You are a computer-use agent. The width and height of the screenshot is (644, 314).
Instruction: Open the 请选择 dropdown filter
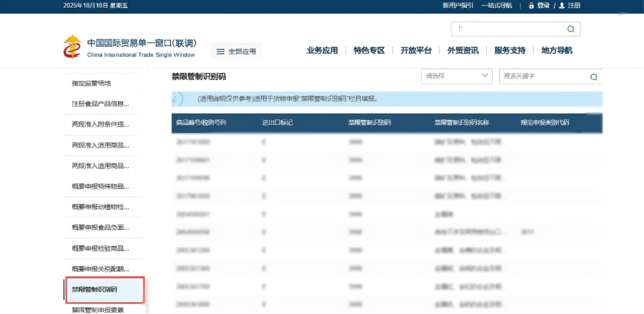coord(456,76)
